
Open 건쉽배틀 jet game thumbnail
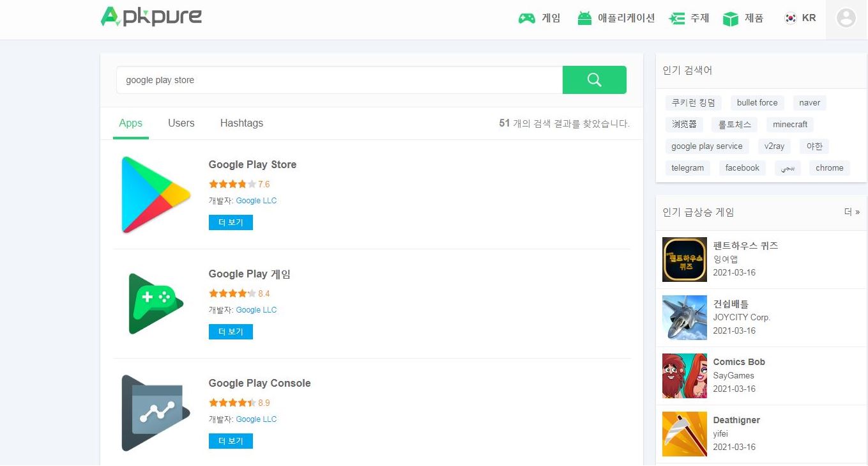click(x=685, y=318)
